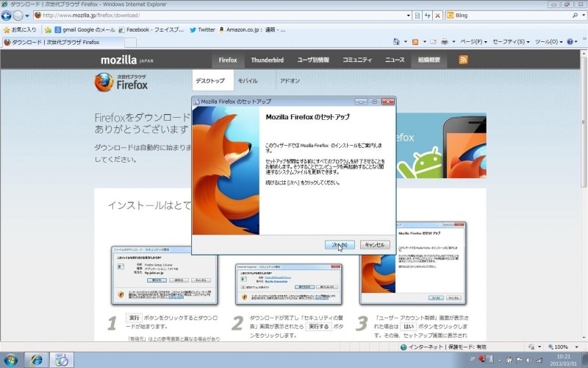Click the 100% zoom level button
588x368 pixels.
558,347
